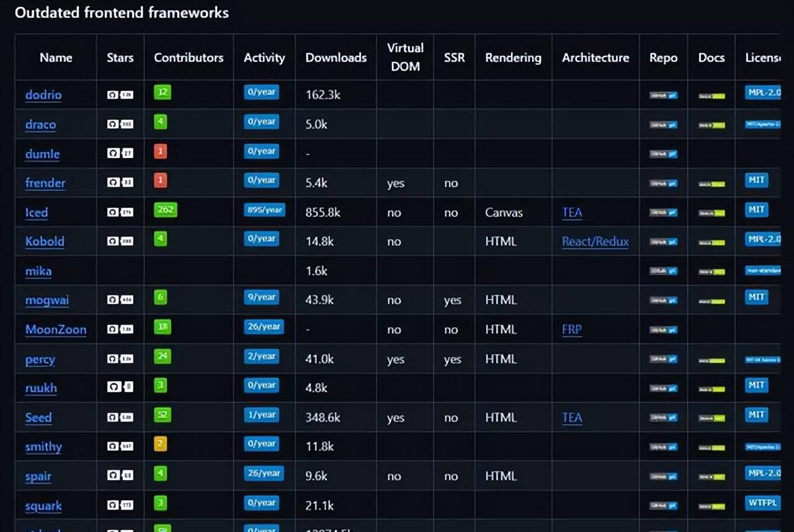Click the stars badge in the ruukh row
The image size is (794, 532).
click(x=120, y=387)
